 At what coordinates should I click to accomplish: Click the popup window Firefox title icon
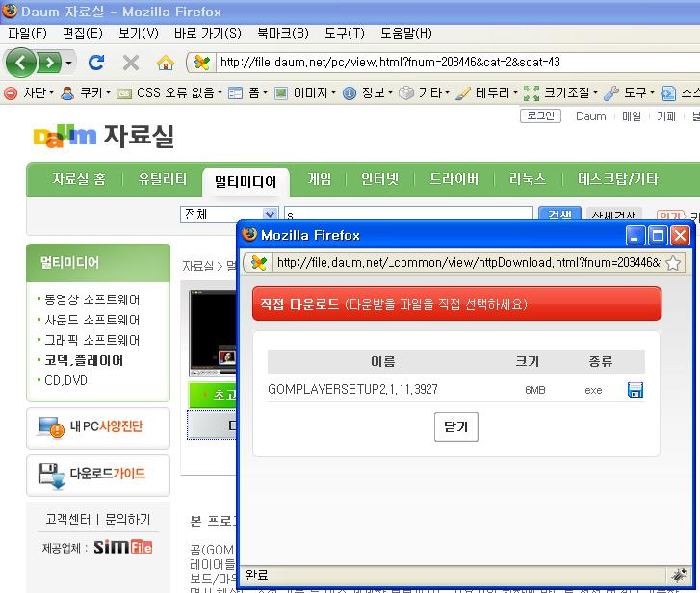249,234
